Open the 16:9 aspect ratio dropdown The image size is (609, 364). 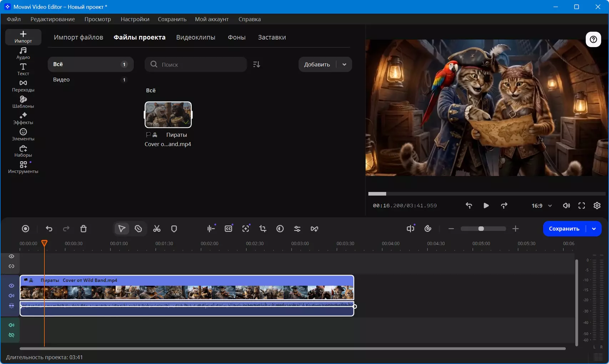tap(542, 206)
